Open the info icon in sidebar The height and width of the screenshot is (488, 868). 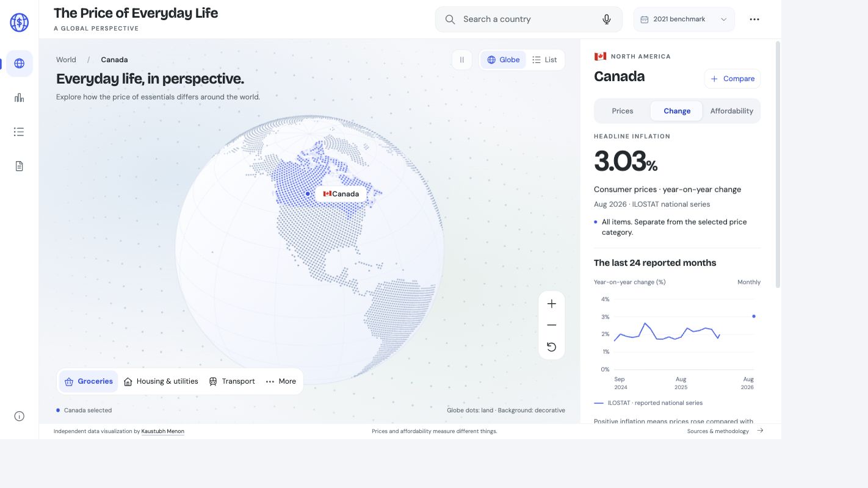[20, 417]
